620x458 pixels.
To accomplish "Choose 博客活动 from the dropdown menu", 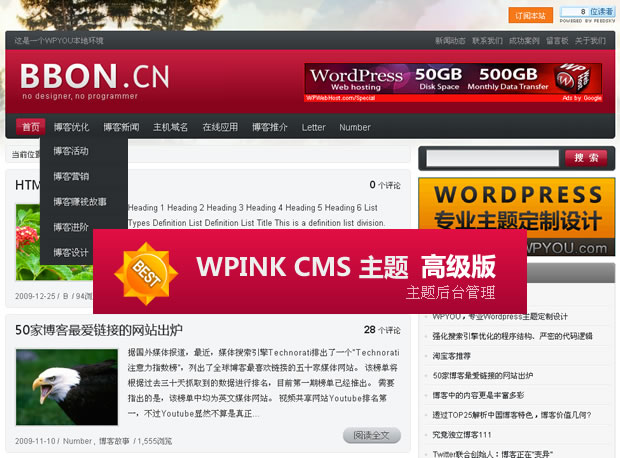I will coord(71,151).
